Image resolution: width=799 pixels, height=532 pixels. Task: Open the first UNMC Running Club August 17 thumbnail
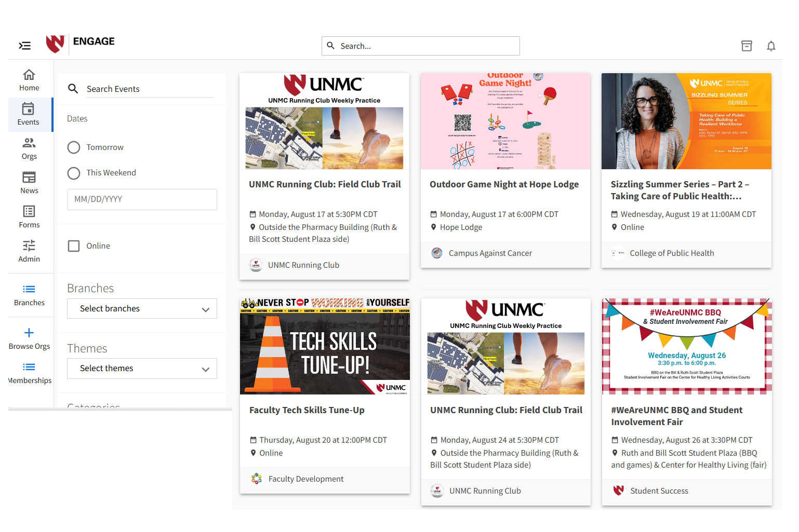[x=324, y=121]
